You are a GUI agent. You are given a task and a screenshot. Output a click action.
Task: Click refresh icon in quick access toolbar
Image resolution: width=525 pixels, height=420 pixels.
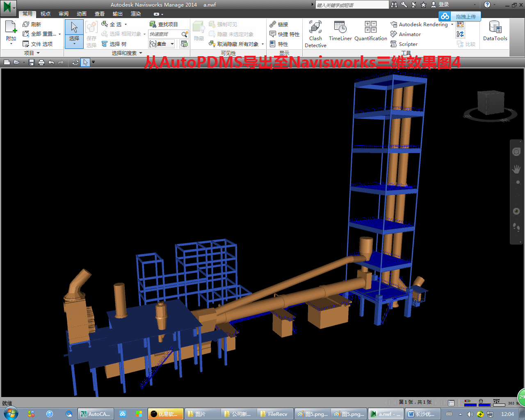pyautogui.click(x=75, y=62)
